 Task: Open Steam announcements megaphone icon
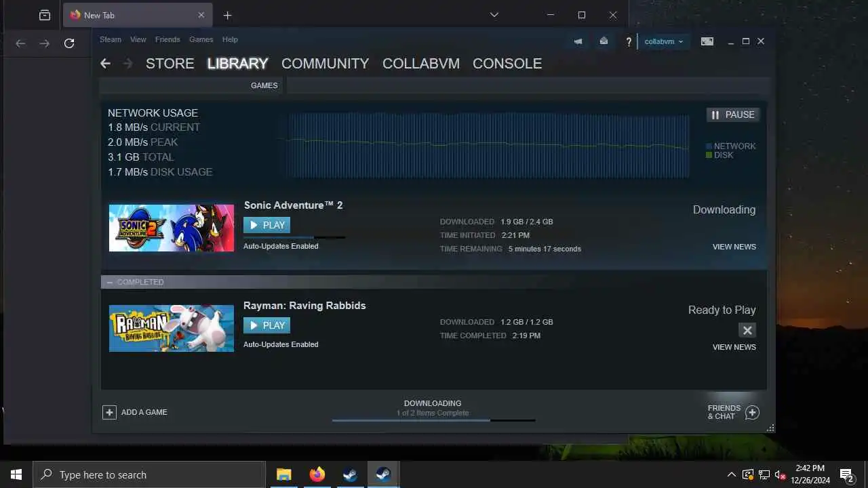pos(578,41)
